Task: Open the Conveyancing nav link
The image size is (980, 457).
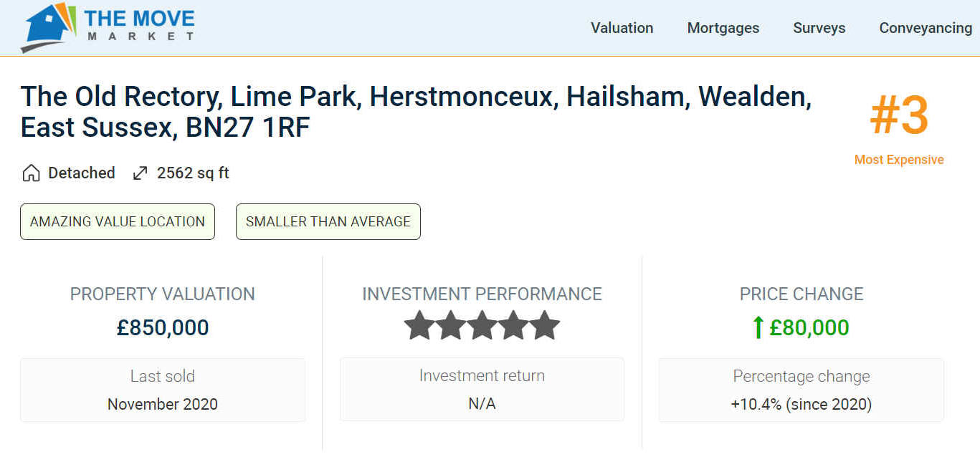Action: click(x=926, y=28)
